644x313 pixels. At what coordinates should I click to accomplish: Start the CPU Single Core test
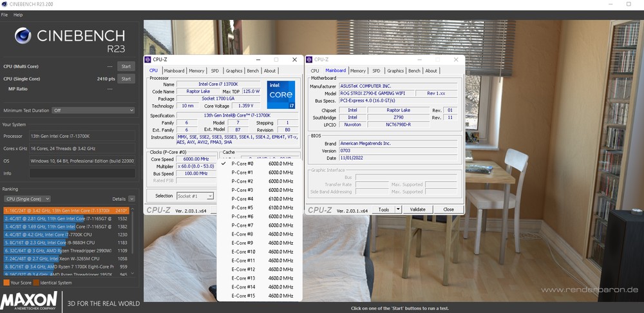coord(126,79)
